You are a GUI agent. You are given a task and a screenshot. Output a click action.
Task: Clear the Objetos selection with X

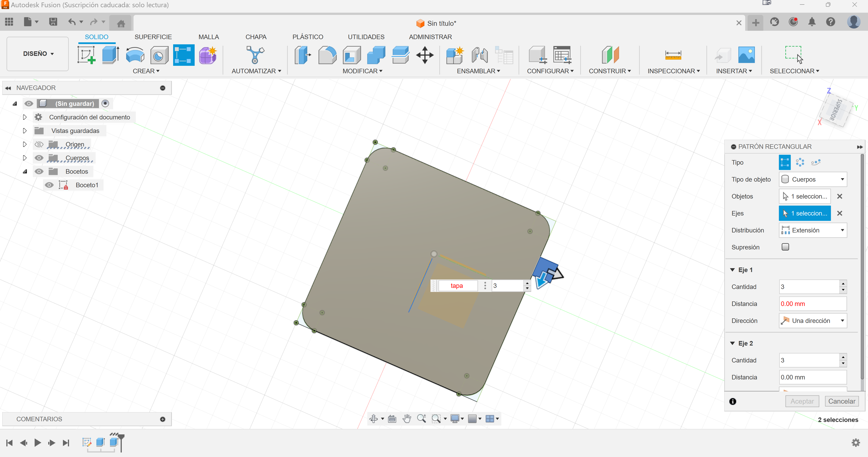(839, 196)
